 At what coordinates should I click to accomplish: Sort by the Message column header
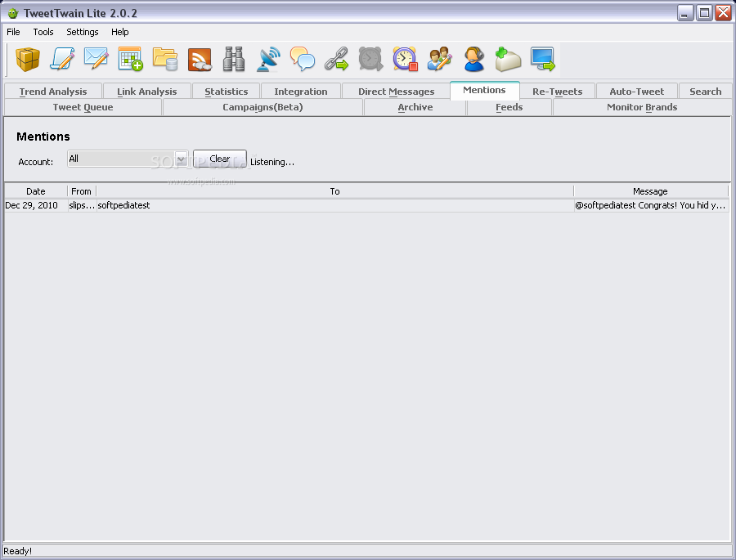(651, 191)
